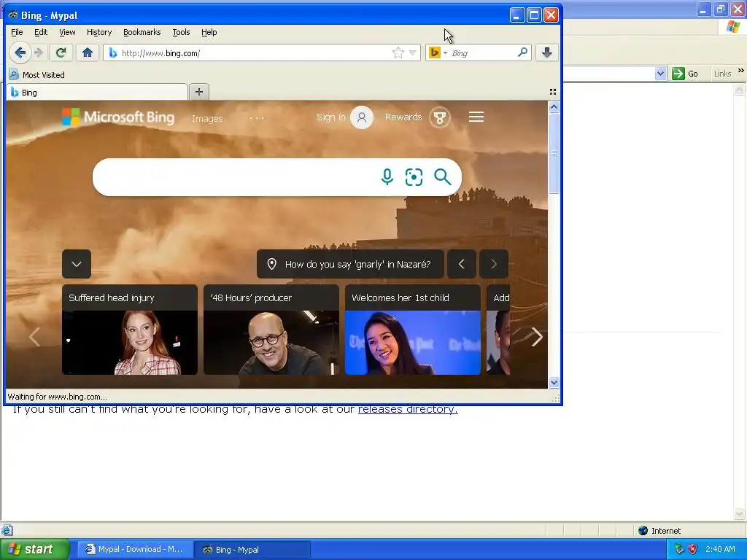Open the Tools menu
Viewport: 747px width, 560px height.
181,32
